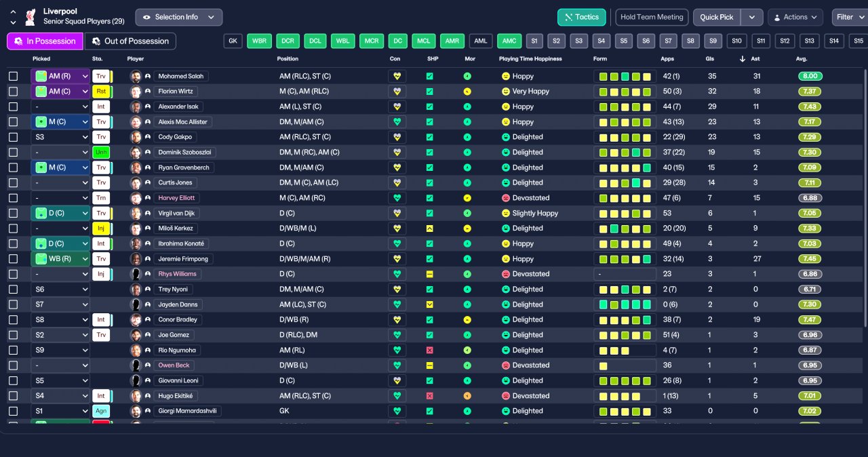Image resolution: width=868 pixels, height=457 pixels.
Task: Click Alexis Mac Allister's condition heart icon
Action: pyautogui.click(x=397, y=122)
